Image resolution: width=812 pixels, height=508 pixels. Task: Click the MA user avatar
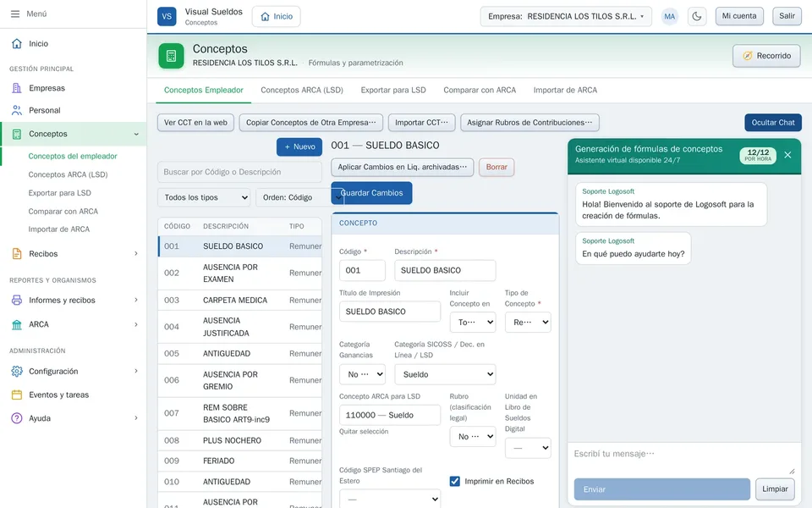[x=670, y=17]
